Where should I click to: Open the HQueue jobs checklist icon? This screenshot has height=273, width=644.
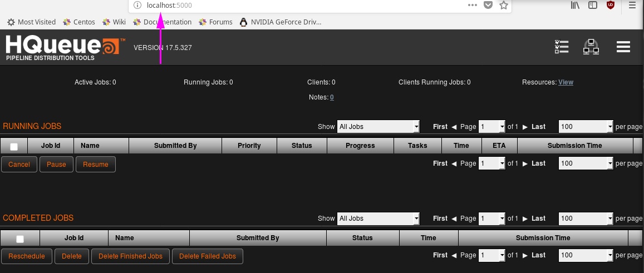pyautogui.click(x=562, y=47)
